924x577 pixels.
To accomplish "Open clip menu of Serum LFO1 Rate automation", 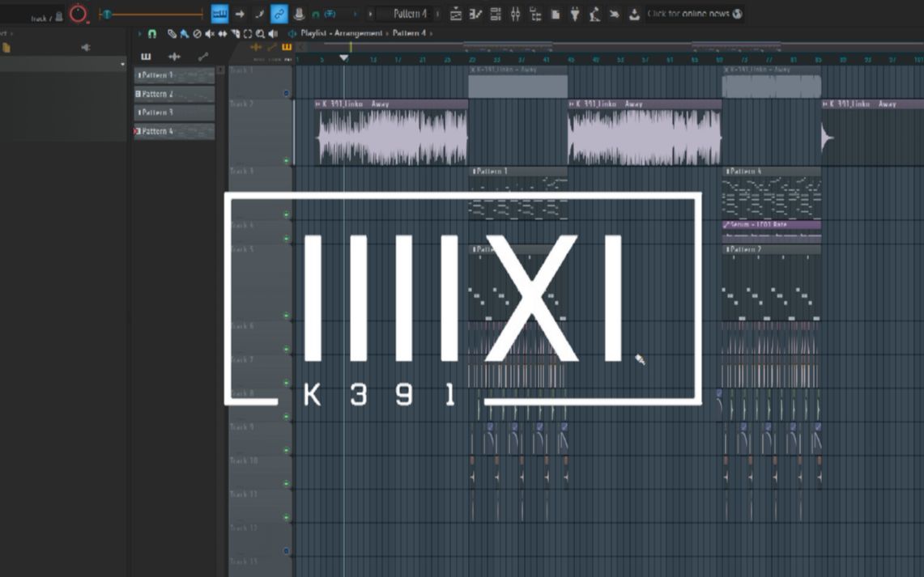I will click(x=726, y=225).
